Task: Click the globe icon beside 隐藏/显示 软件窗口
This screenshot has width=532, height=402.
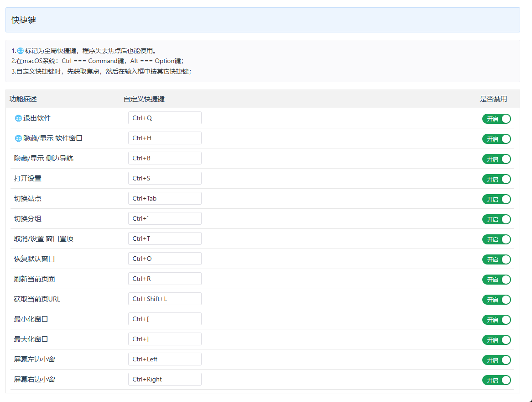Action: point(18,138)
